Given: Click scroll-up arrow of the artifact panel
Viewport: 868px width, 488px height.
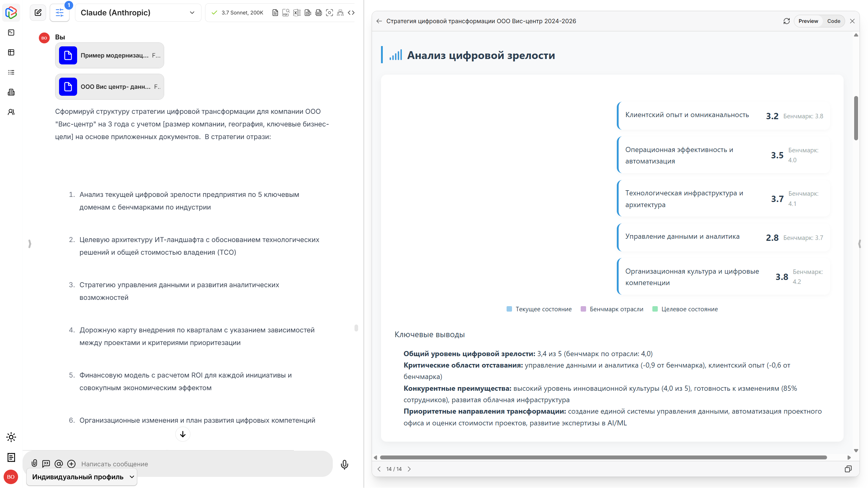Looking at the screenshot, I should click(856, 35).
